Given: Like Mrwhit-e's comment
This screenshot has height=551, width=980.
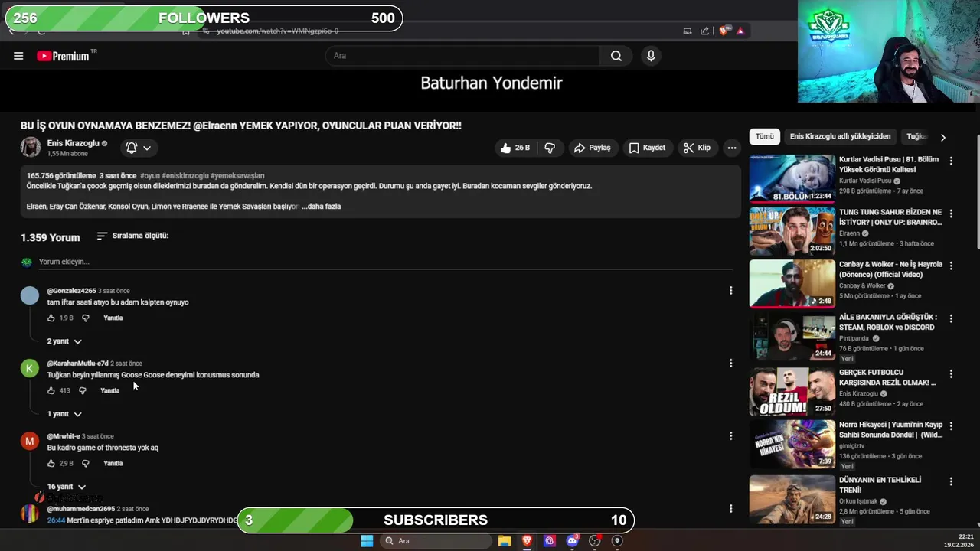Looking at the screenshot, I should (x=51, y=463).
